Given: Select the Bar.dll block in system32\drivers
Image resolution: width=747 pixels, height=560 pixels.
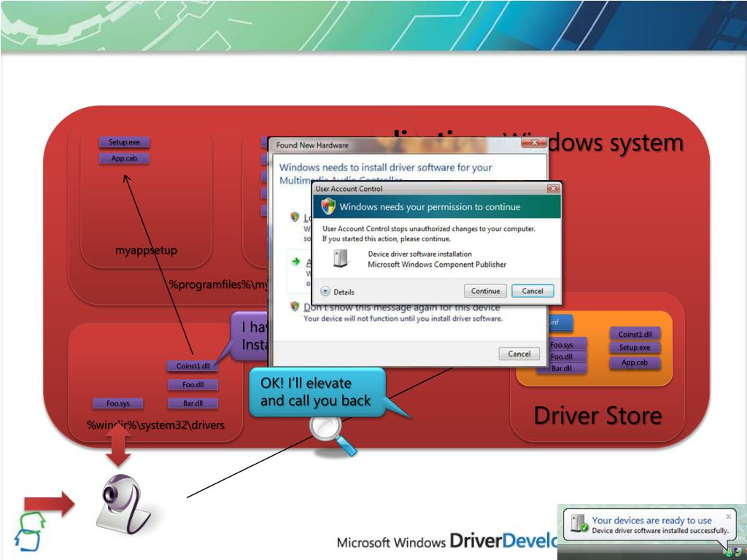Looking at the screenshot, I should point(193,402).
